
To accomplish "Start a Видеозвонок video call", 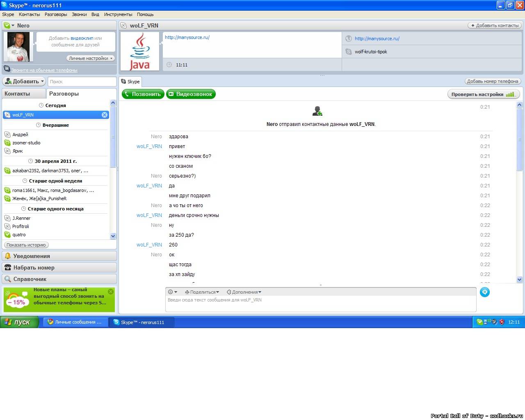I will [x=191, y=94].
